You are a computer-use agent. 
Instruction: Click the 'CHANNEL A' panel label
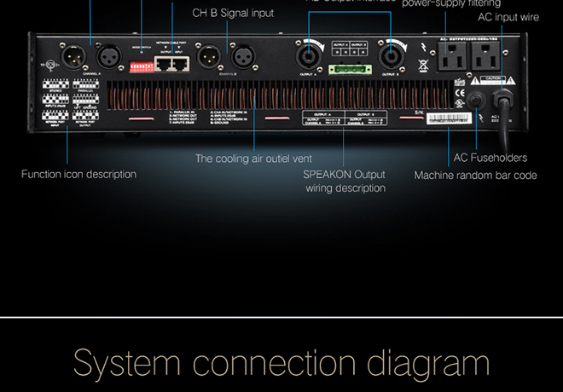click(x=92, y=74)
